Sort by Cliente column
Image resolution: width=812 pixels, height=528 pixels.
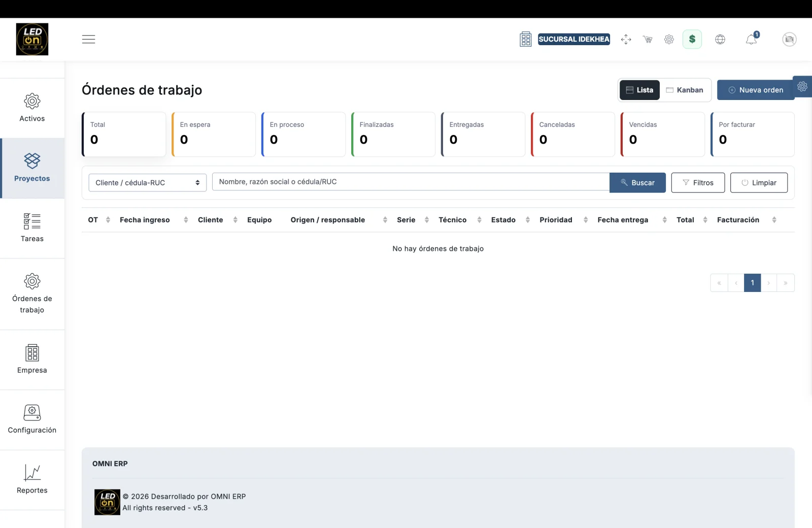coord(218,220)
